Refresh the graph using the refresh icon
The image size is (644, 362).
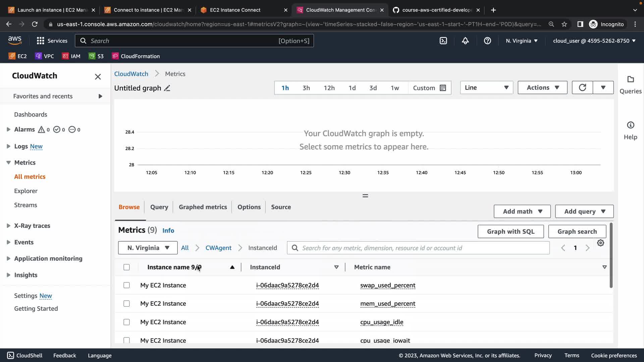click(582, 87)
